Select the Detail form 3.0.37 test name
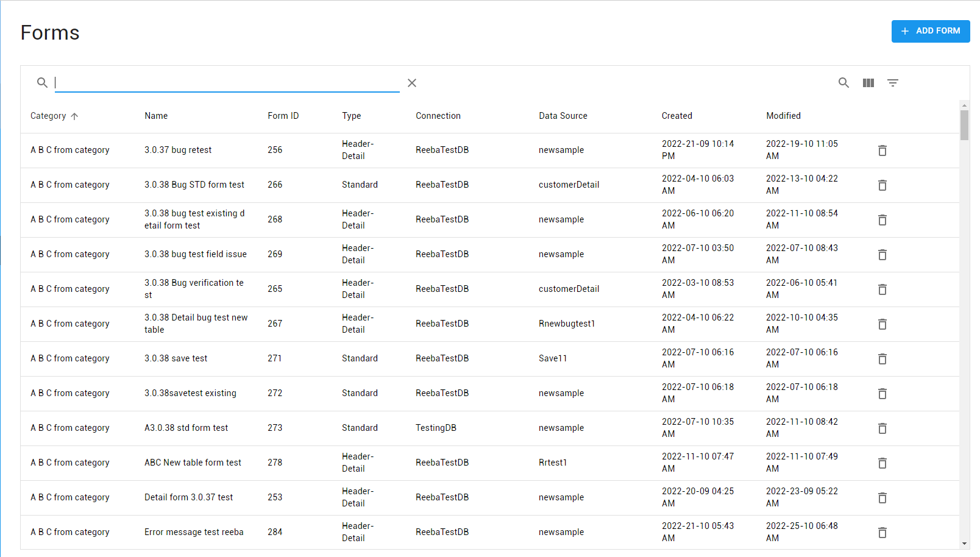980x557 pixels. click(x=189, y=497)
